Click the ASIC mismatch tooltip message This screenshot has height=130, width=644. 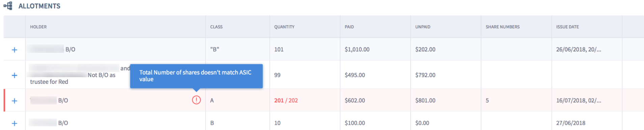click(196, 76)
